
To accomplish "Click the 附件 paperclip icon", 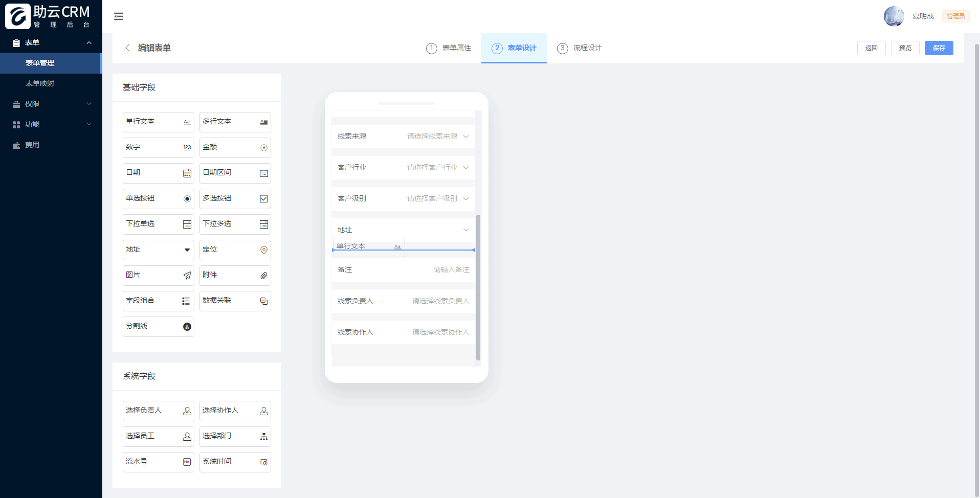I will click(x=264, y=276).
